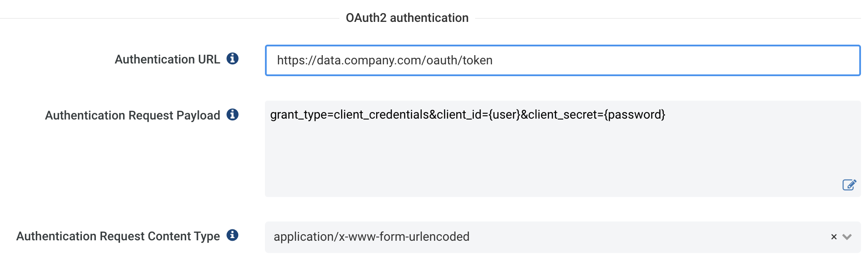The width and height of the screenshot is (868, 267).
Task: Click info icon beside Authentication Request Payload
Action: click(233, 114)
